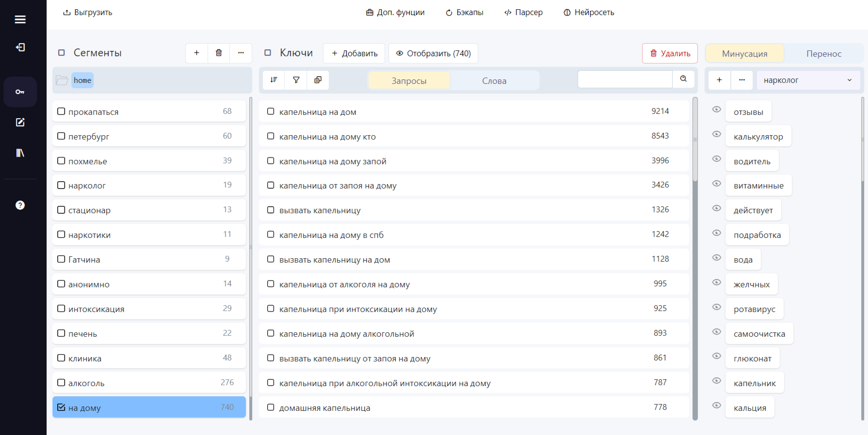Click the keys search input field
This screenshot has width=868, height=435.
click(625, 79)
